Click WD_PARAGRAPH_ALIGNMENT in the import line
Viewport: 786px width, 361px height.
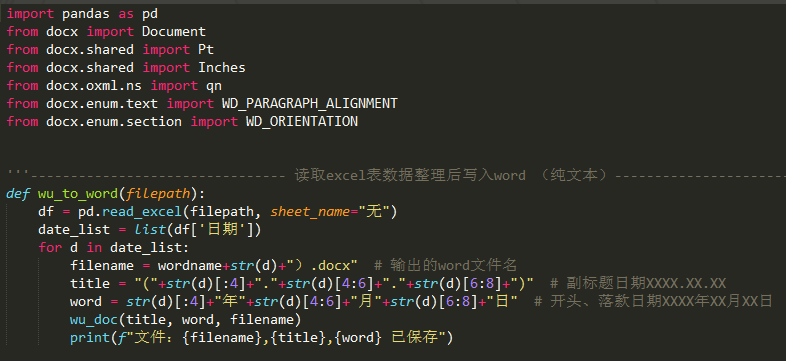coord(309,104)
